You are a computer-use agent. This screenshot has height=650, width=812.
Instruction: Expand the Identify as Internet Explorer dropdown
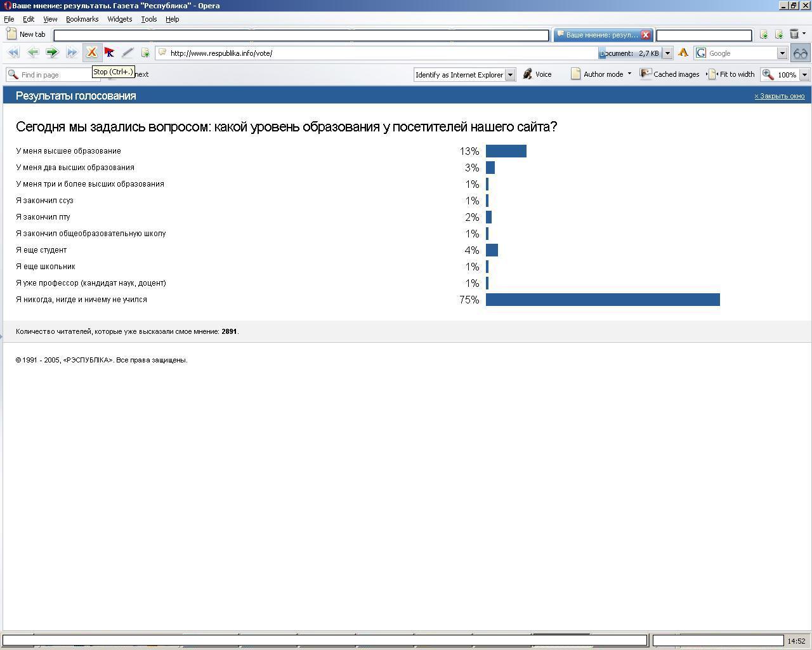pos(509,75)
